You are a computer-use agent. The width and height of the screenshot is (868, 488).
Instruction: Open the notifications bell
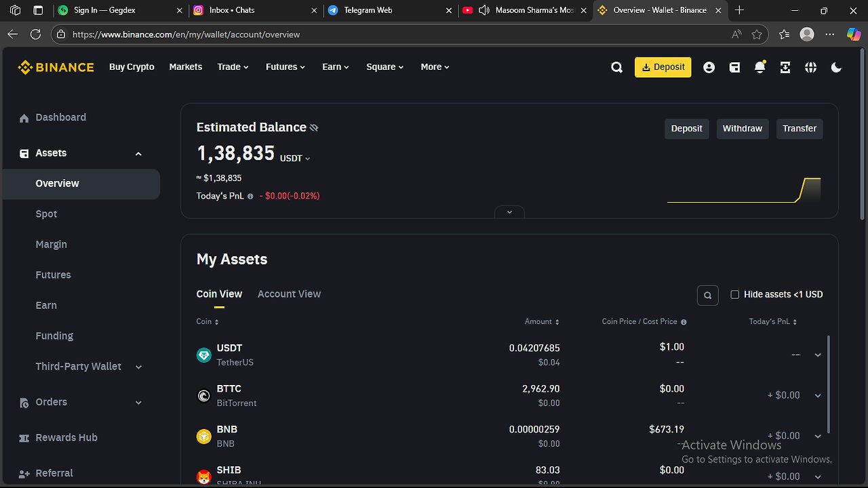(760, 67)
